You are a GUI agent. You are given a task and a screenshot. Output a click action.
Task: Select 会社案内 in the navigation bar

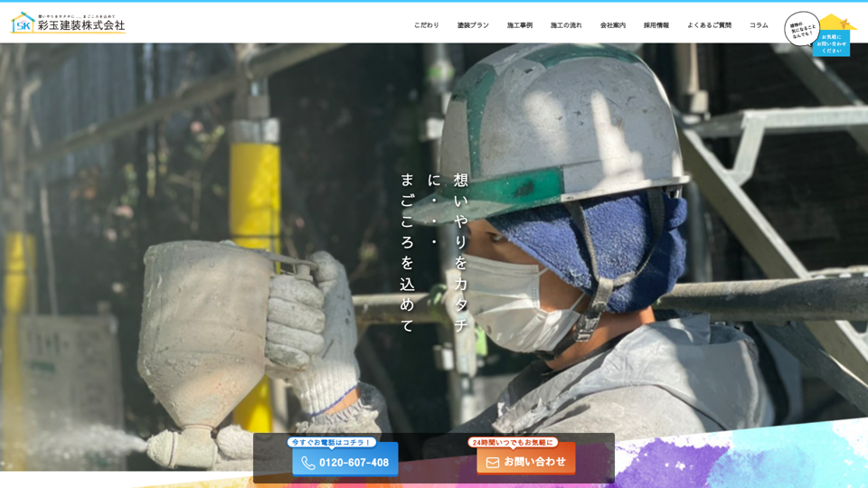(x=613, y=25)
